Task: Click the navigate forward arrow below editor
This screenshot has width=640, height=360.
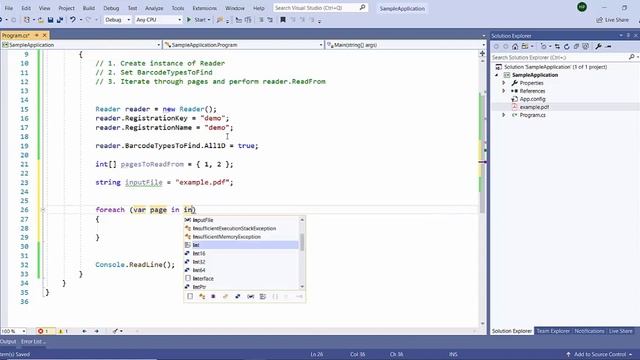Action: pyautogui.click(x=96, y=331)
